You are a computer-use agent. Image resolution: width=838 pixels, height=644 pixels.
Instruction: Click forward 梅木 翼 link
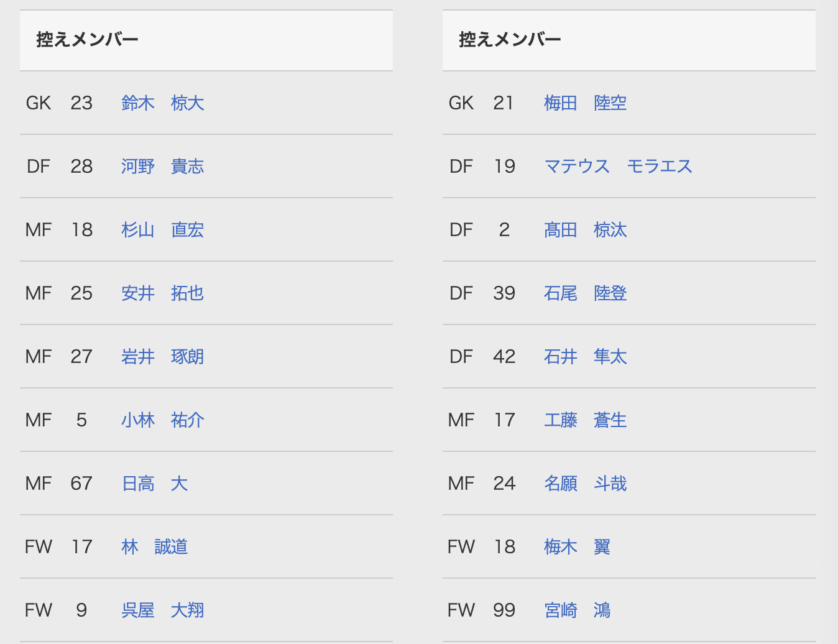[x=578, y=547]
